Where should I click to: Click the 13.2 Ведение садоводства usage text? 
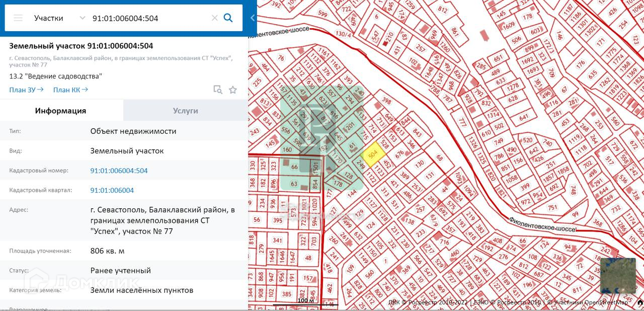click(55, 76)
